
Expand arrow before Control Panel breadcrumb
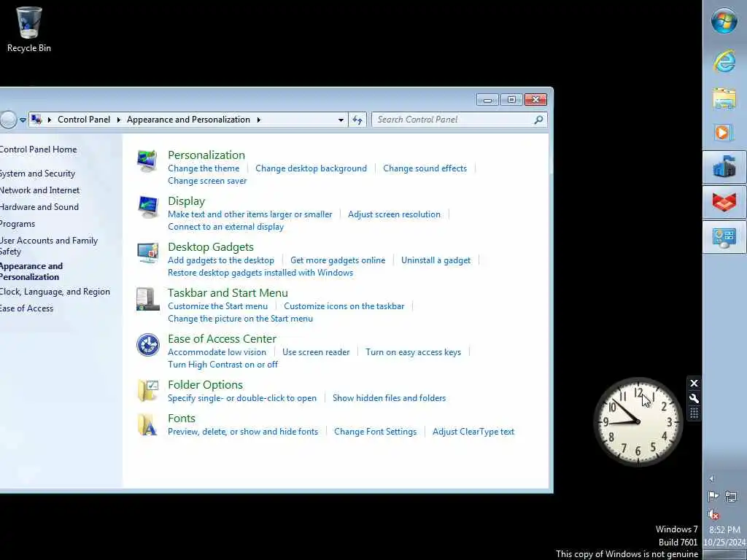(49, 120)
